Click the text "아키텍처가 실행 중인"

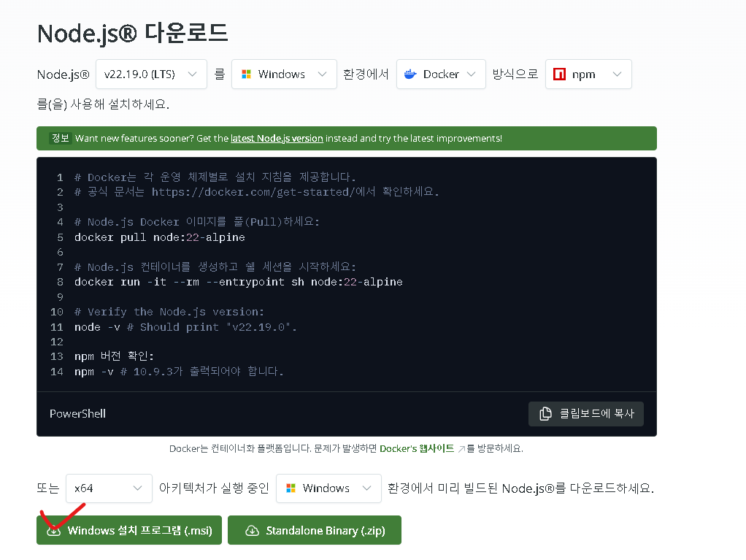pos(214,488)
